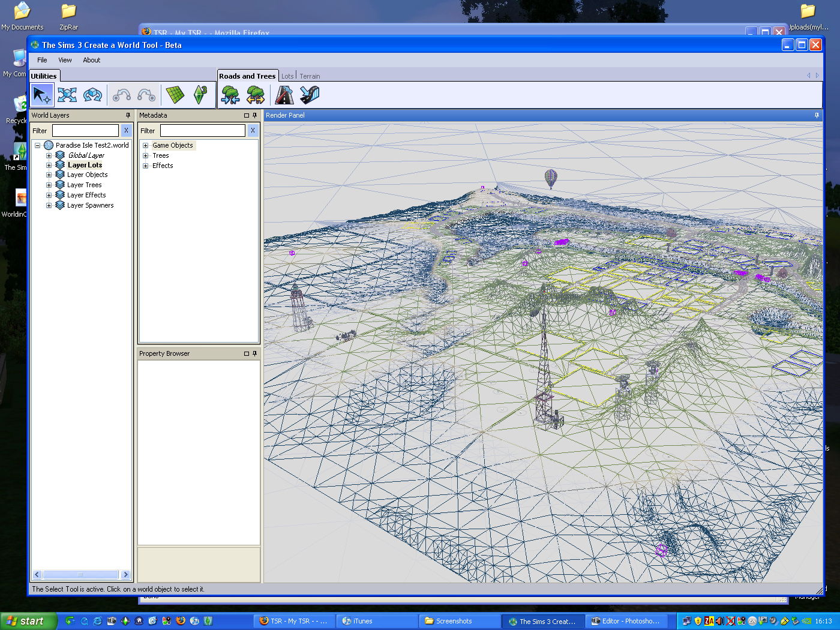Collapse the Paradise Isle Test2.world node
This screenshot has height=630, width=840.
(x=37, y=145)
